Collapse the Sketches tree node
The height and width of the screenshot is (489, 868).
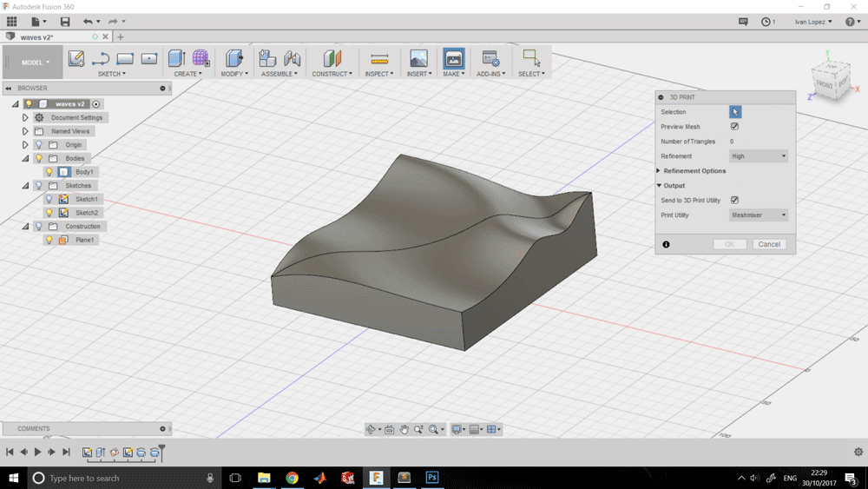pos(25,186)
